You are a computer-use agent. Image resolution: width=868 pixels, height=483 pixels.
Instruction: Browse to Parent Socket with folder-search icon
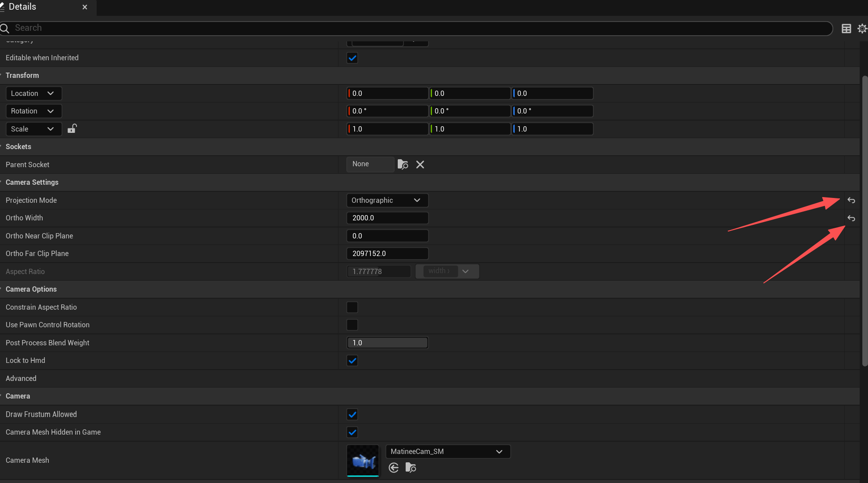click(x=403, y=165)
